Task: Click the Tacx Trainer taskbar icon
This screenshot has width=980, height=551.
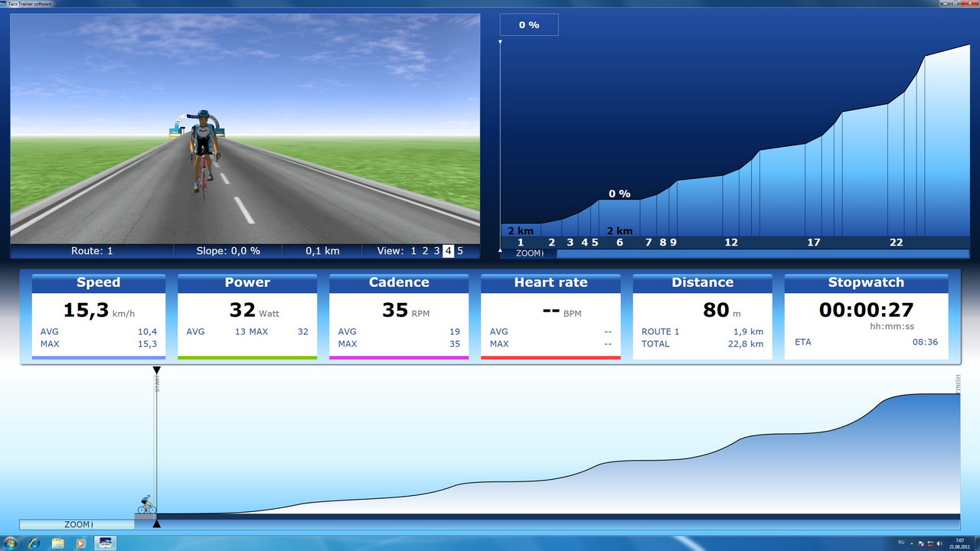Action: [105, 543]
